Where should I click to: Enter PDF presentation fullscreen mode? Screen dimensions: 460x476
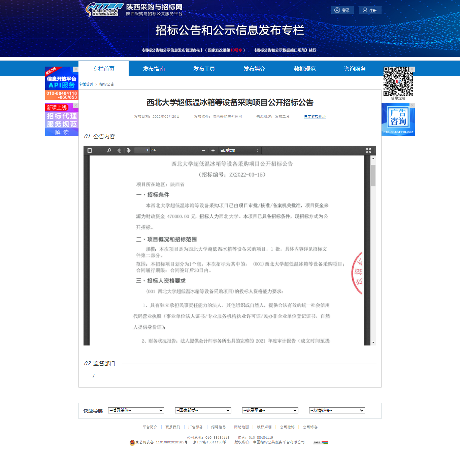(x=368, y=150)
